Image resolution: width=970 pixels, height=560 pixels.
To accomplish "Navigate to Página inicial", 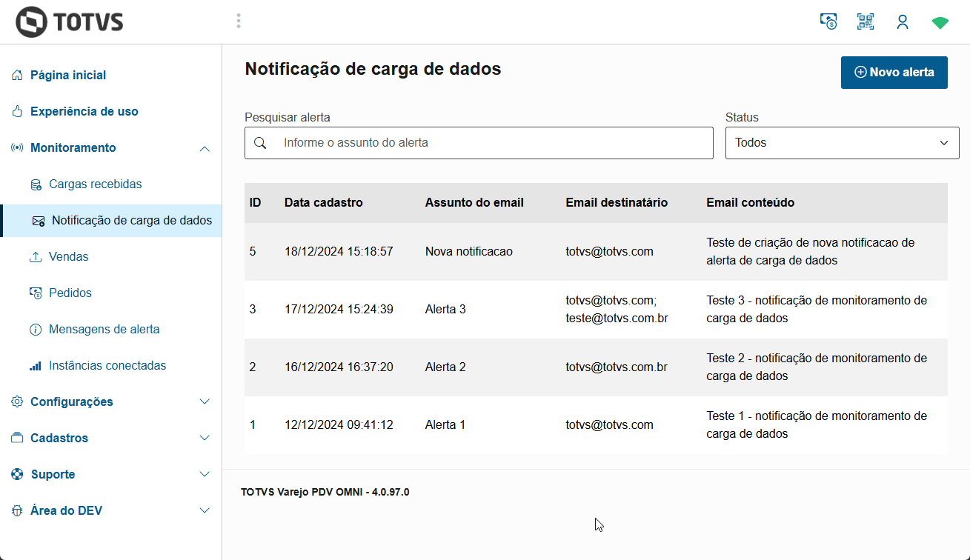I will [x=68, y=75].
